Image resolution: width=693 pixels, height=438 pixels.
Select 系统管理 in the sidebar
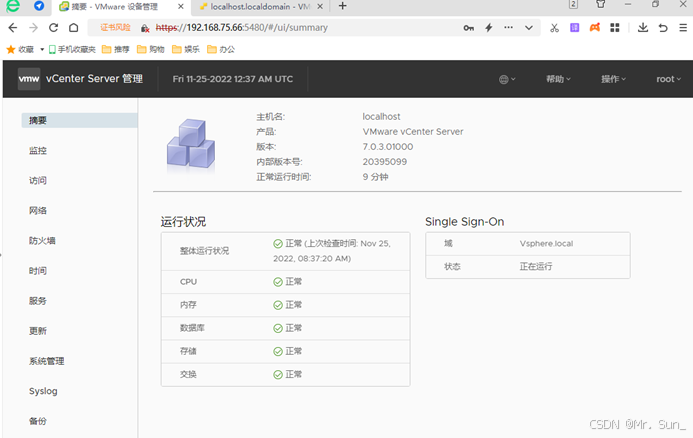pyautogui.click(x=46, y=361)
